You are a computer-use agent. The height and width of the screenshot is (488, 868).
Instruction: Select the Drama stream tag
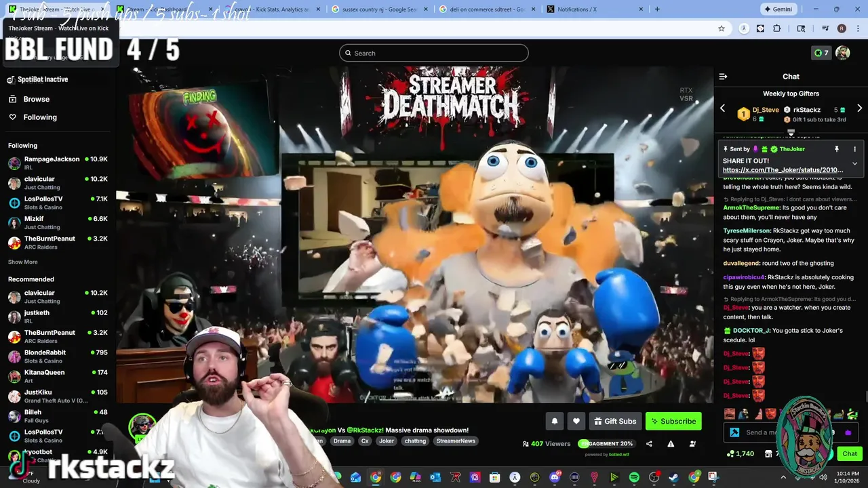click(x=342, y=441)
